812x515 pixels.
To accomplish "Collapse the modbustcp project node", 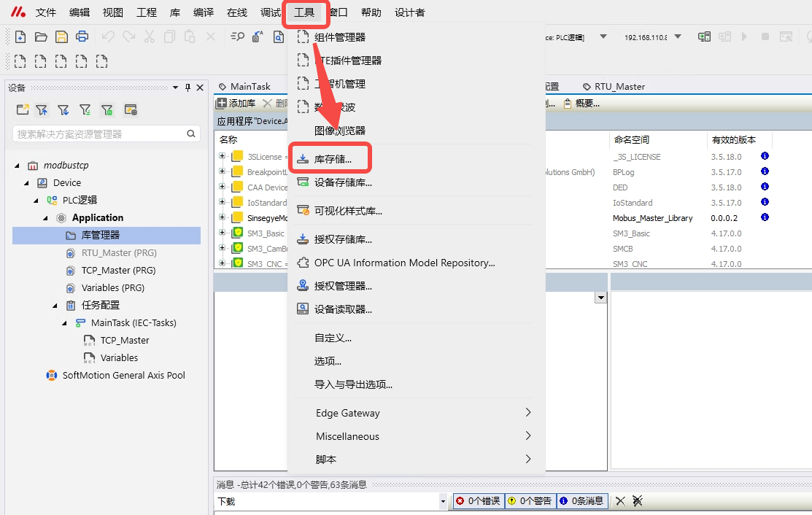I will pos(17,166).
